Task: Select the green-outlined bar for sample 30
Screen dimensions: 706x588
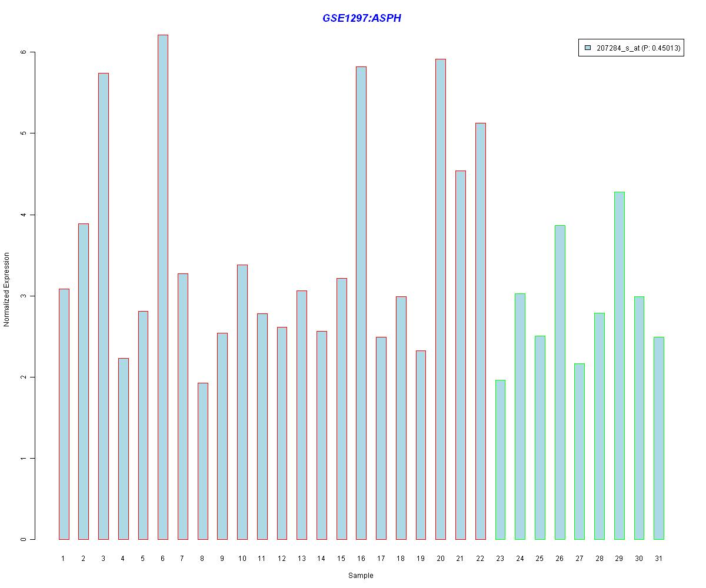Action: coord(639,418)
